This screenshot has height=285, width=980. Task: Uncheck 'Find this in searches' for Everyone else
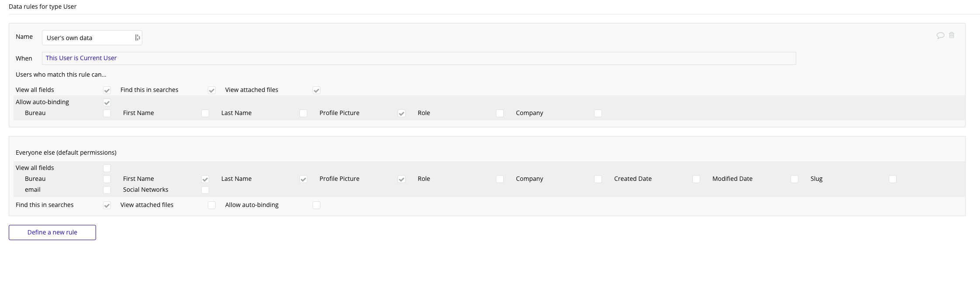pos(107,205)
